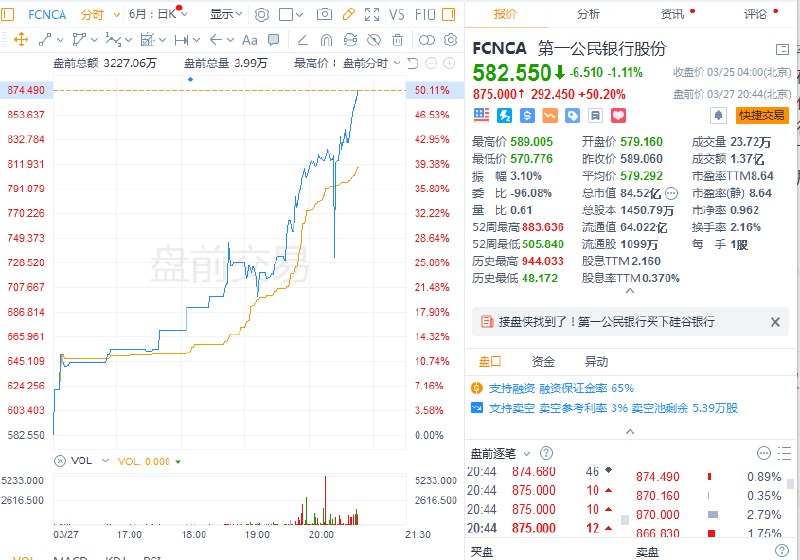Click the FCNCA ticker symbol label
Viewport: 800px width, 560px height.
(499, 48)
